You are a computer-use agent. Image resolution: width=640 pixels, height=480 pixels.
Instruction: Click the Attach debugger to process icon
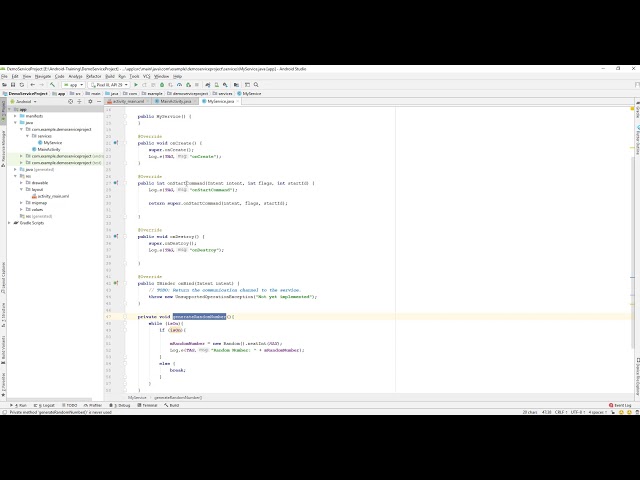click(188, 85)
